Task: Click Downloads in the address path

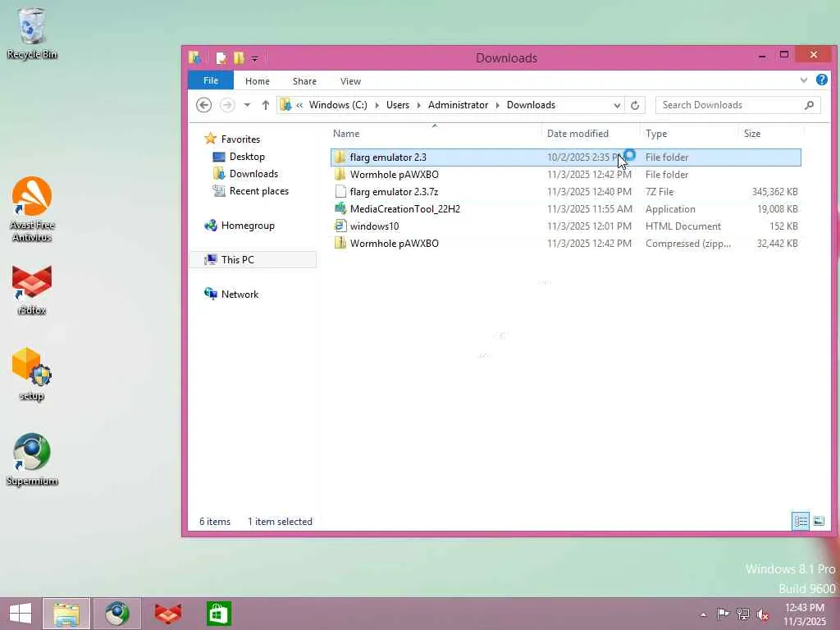Action: pos(531,105)
